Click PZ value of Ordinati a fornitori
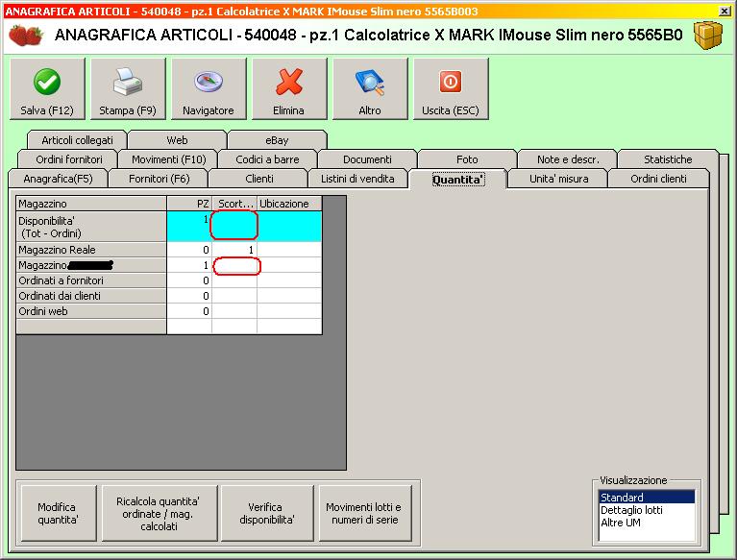 point(189,280)
